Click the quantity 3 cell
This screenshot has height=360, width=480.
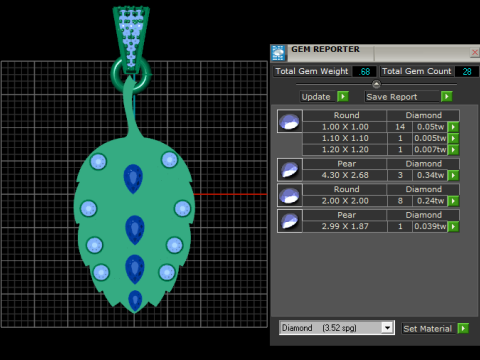click(x=400, y=175)
